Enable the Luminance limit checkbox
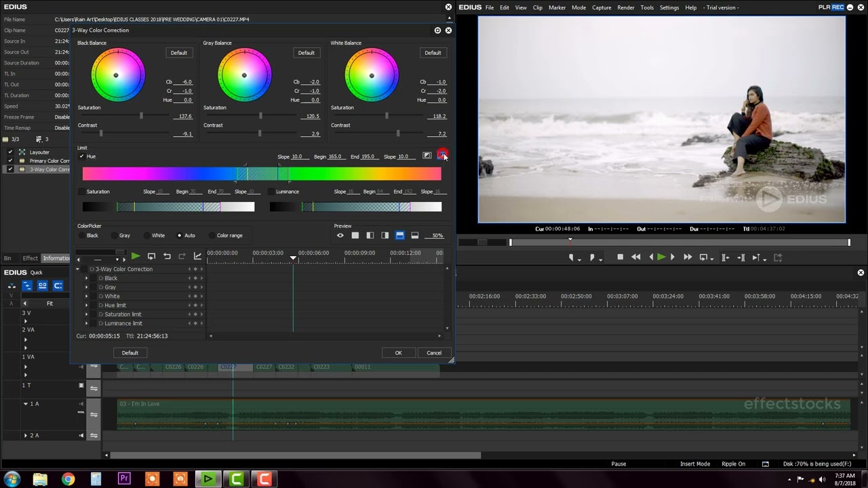The width and height of the screenshot is (868, 488). coord(271,192)
